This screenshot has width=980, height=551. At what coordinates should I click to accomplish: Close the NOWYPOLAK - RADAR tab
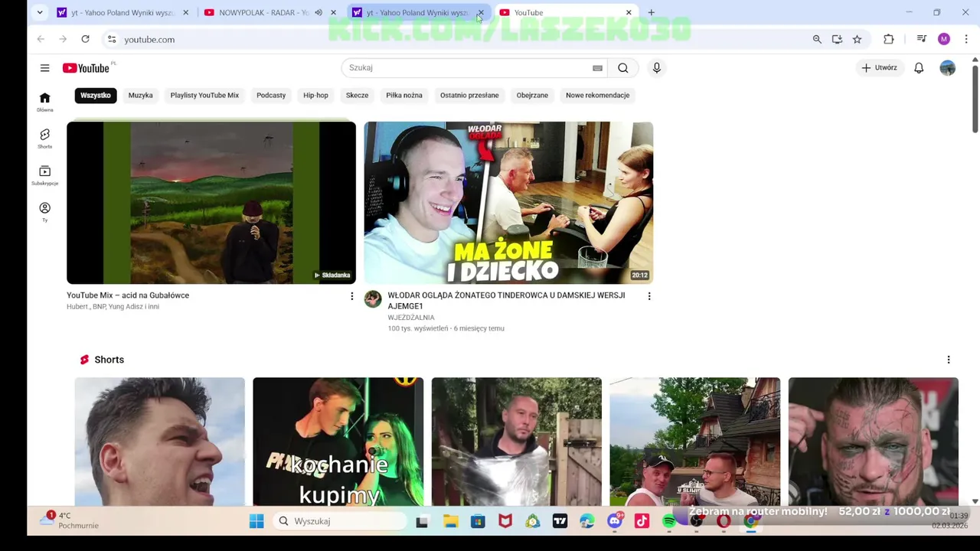(x=333, y=12)
